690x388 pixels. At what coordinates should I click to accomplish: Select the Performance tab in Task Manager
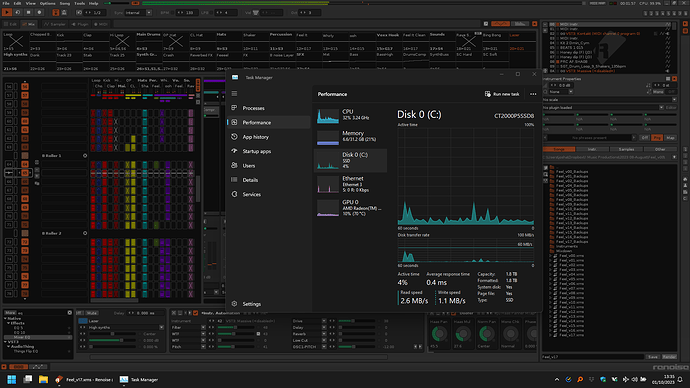(x=268, y=122)
